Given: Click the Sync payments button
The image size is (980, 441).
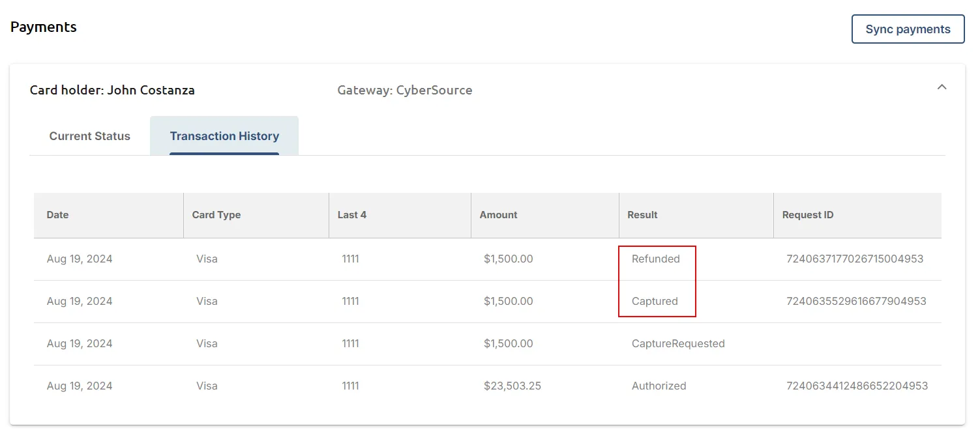Looking at the screenshot, I should pyautogui.click(x=908, y=29).
